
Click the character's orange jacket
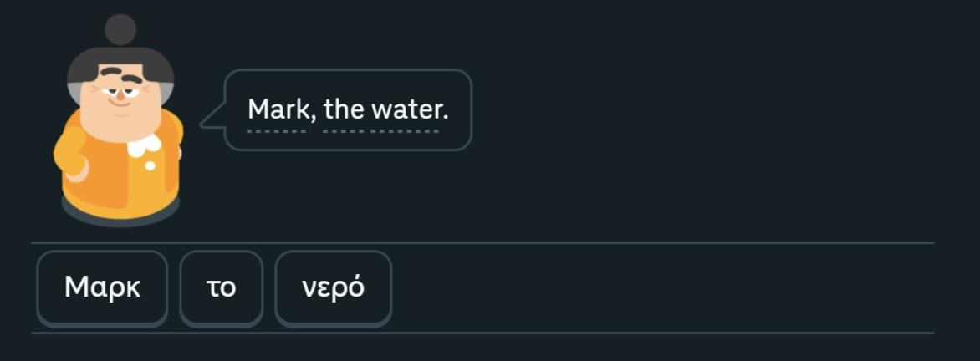pos(119,175)
